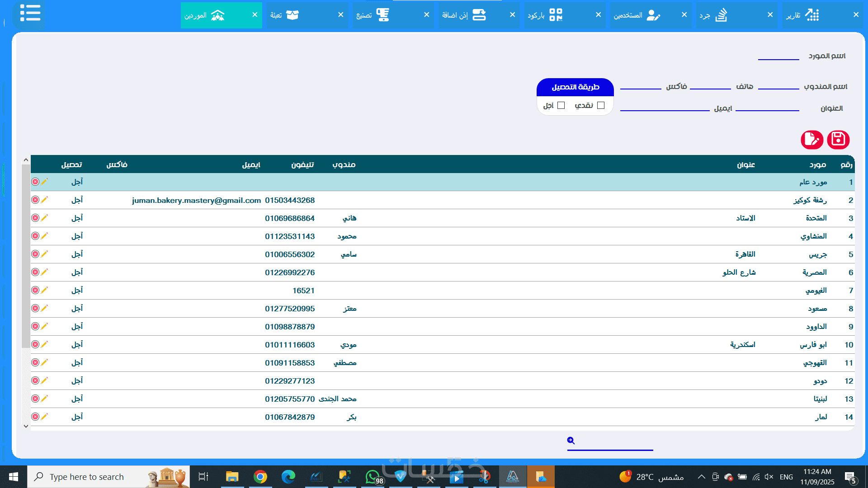Click red delete icon in row 5
This screenshot has width=868, height=488.
pyautogui.click(x=35, y=254)
